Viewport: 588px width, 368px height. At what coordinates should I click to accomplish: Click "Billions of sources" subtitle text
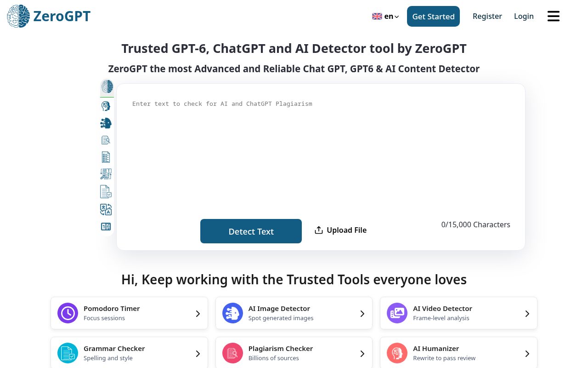[274, 358]
